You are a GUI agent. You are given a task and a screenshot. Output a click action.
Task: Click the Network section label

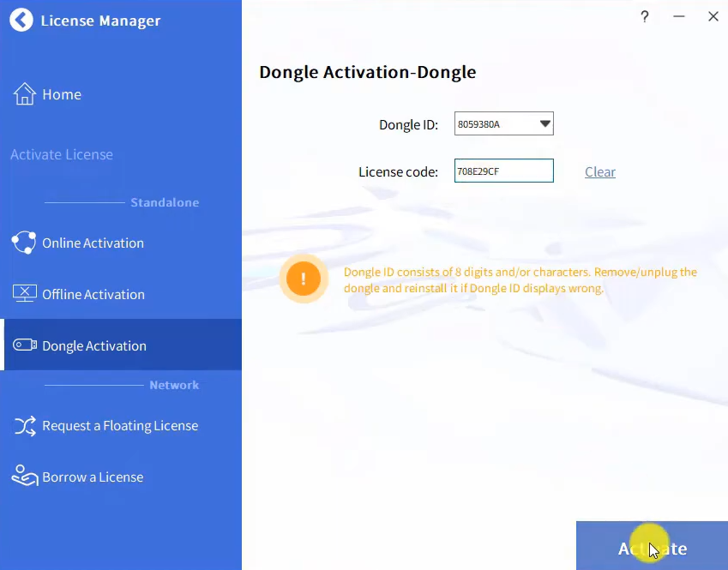click(174, 385)
